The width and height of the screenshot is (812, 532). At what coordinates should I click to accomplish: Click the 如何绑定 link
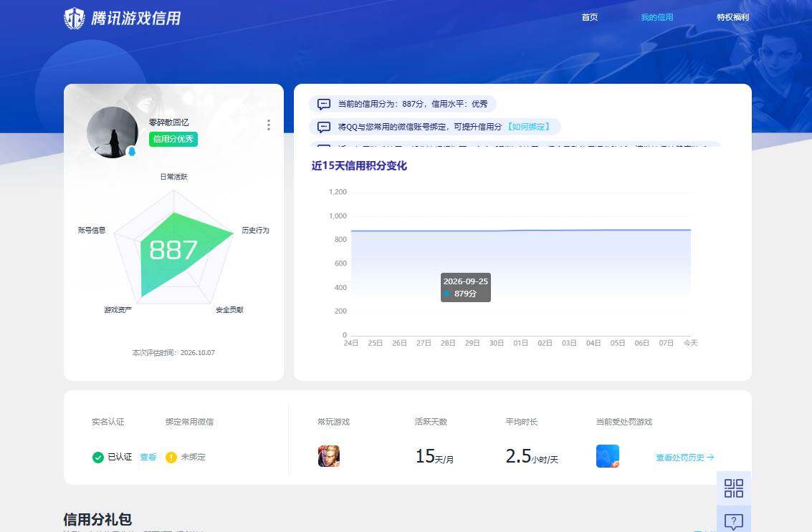528,127
